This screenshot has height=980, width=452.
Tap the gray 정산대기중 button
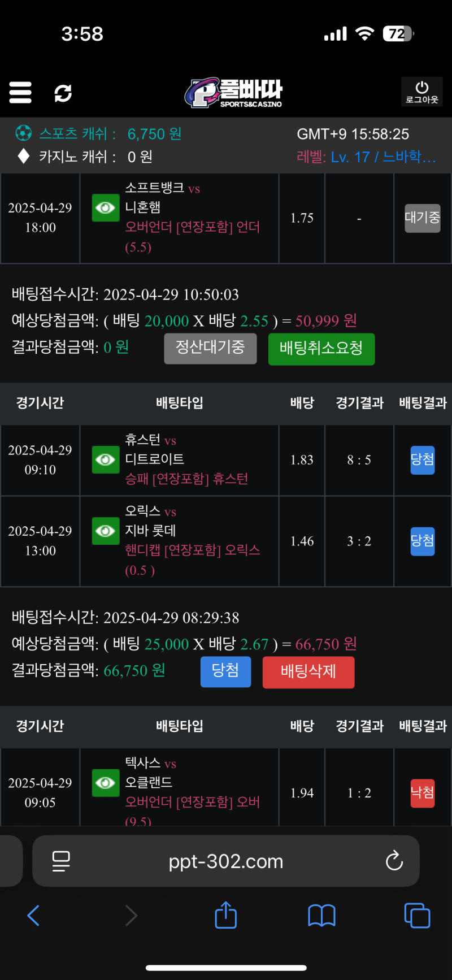click(x=210, y=348)
